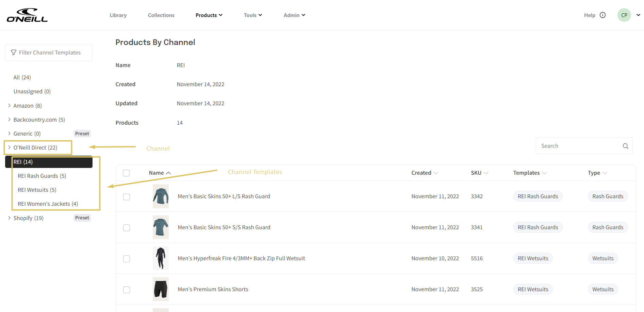The height and width of the screenshot is (312, 644).
Task: Expand the Amazon channel
Action: point(9,106)
